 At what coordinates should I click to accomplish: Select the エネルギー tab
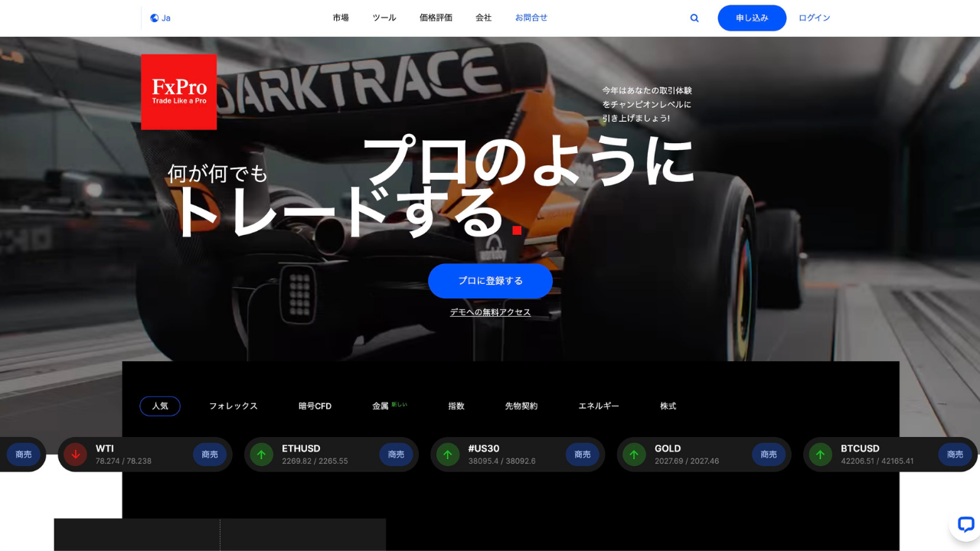click(599, 406)
